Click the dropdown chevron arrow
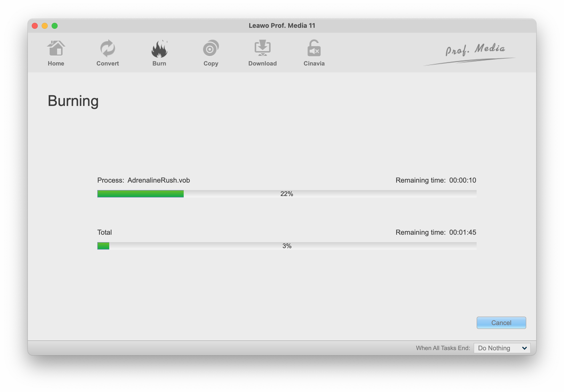 point(524,348)
